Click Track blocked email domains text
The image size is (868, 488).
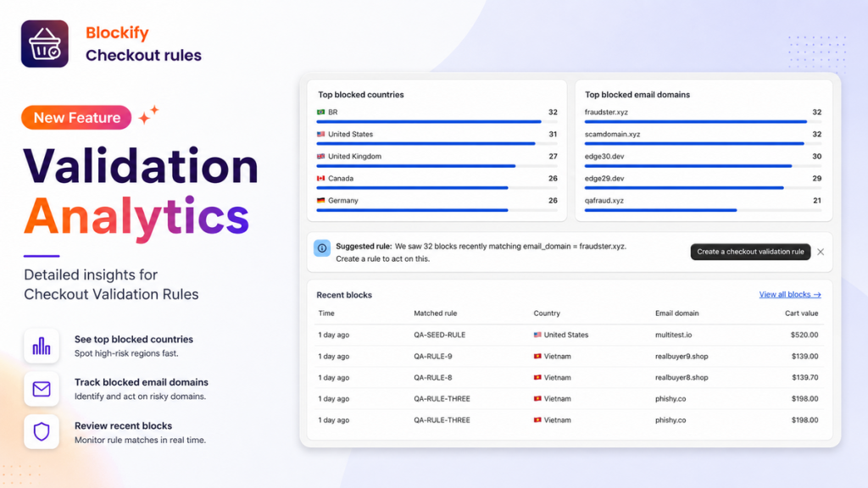click(x=142, y=382)
